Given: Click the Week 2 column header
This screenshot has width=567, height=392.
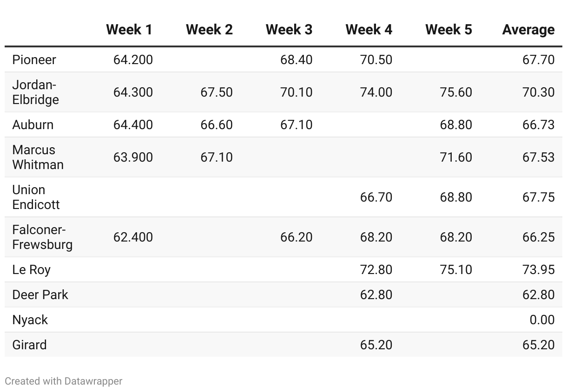Looking at the screenshot, I should [x=209, y=30].
